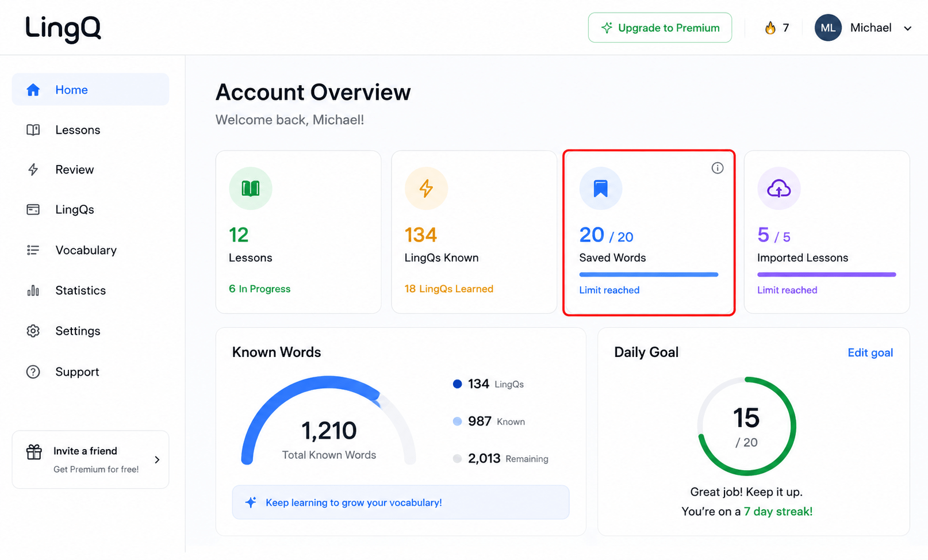Click the grey Remaining legend dot
The image size is (928, 560).
458,459
